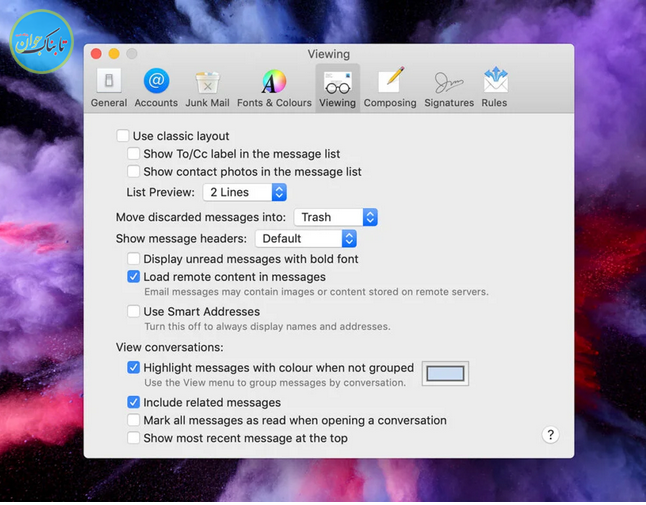Open the Composing pencil icon
The height and width of the screenshot is (505, 646).
(x=390, y=82)
